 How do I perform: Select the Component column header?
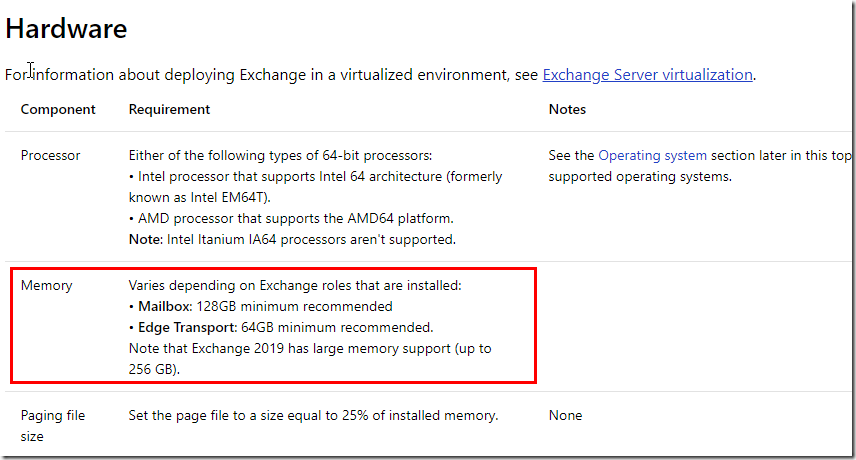(58, 109)
